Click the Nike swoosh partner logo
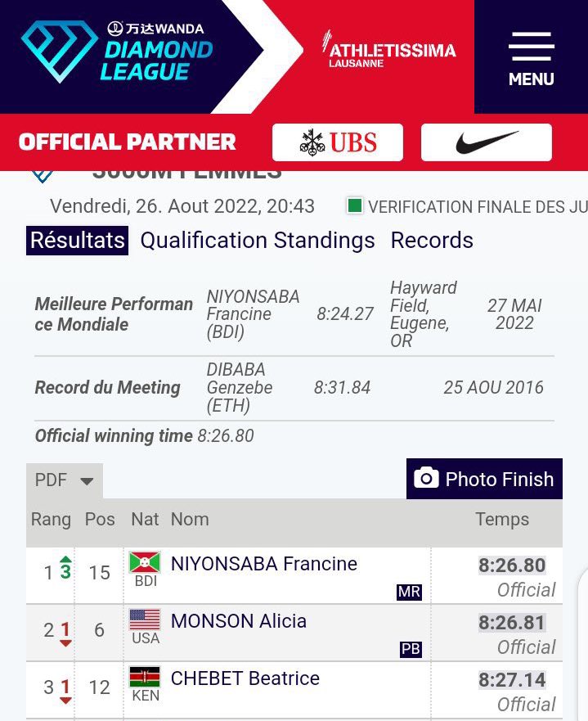588x721 pixels. coord(487,142)
